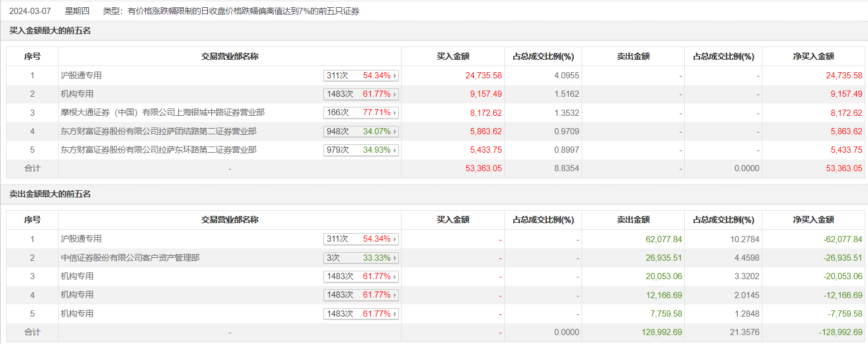Click 沪股通专用 in the buy table
Image resolution: width=868 pixels, height=344 pixels.
tap(82, 76)
